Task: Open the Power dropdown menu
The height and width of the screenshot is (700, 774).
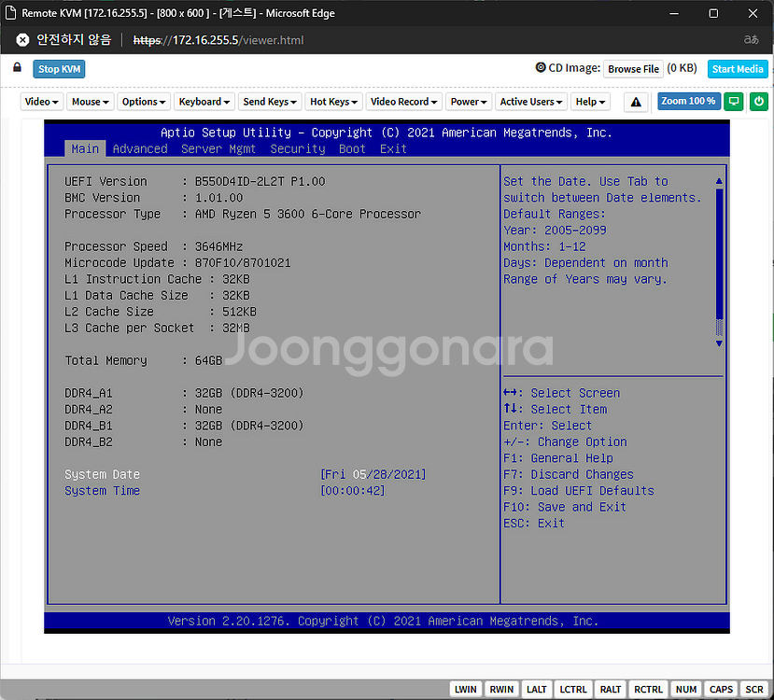Action: 468,102
